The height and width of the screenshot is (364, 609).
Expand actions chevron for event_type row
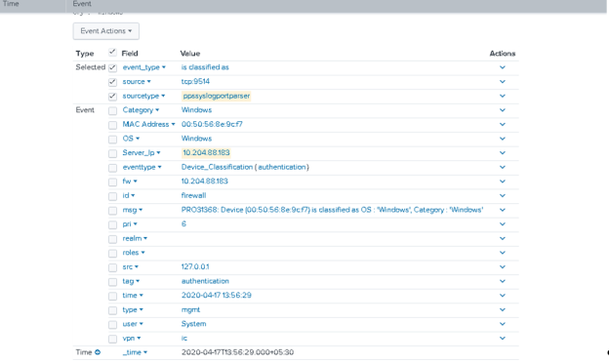tap(503, 67)
